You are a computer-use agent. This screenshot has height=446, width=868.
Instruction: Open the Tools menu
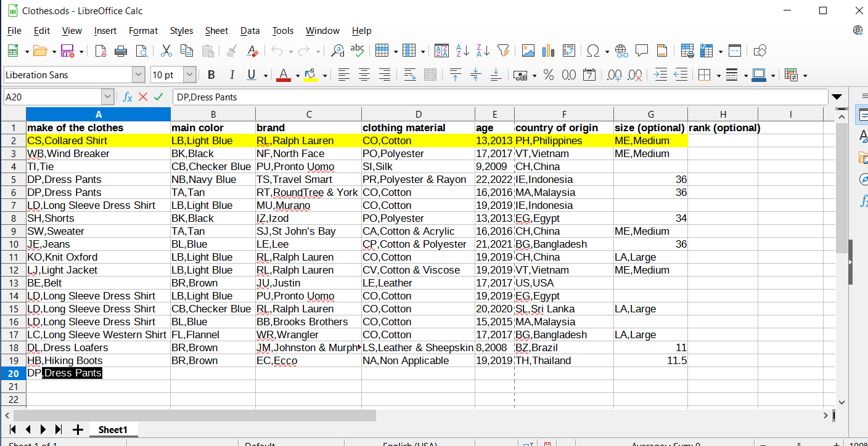(x=283, y=31)
